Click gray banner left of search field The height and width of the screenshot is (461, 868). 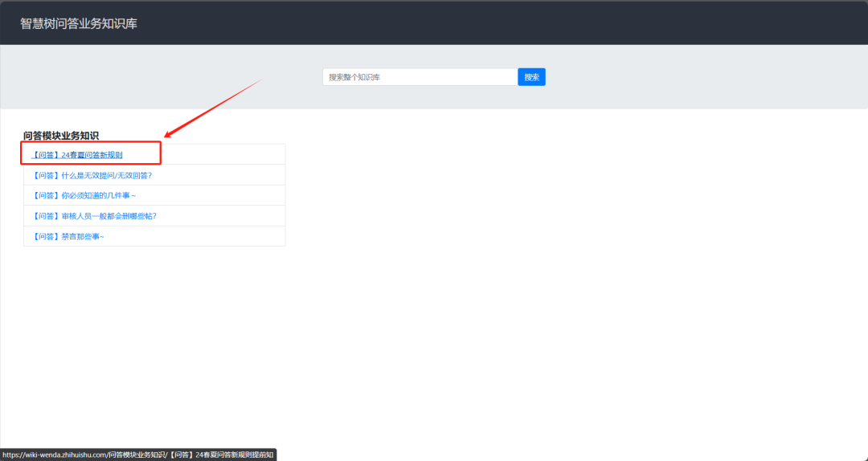161,77
